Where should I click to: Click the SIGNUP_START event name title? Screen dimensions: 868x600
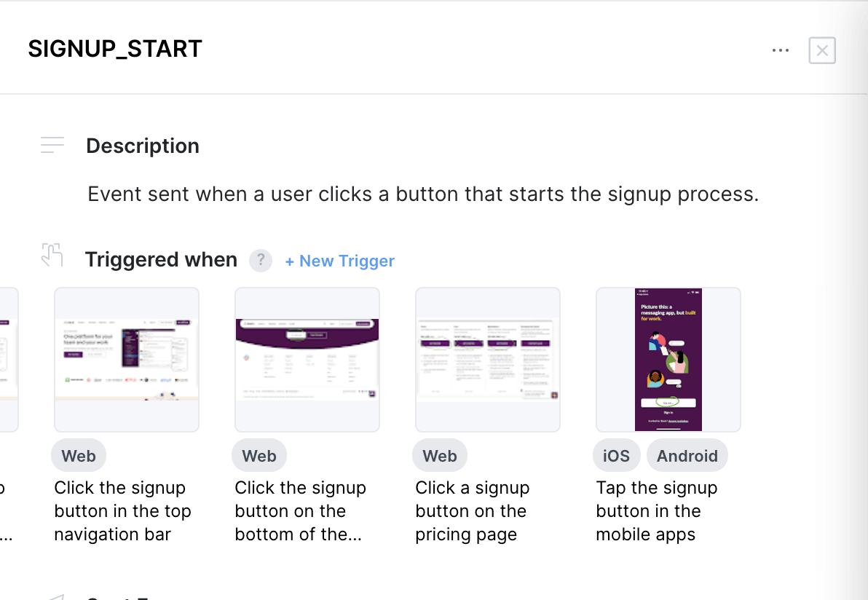[x=115, y=49]
